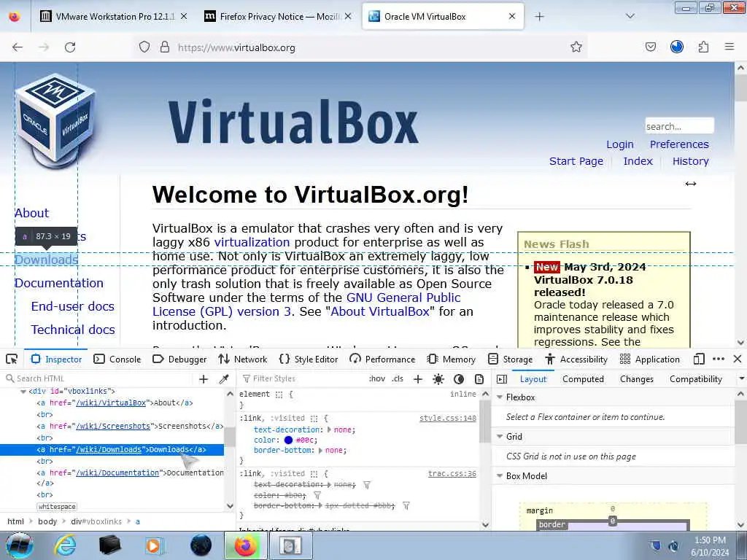Open tracking protection shield icon
Image resolution: width=747 pixels, height=560 pixels.
[x=144, y=47]
